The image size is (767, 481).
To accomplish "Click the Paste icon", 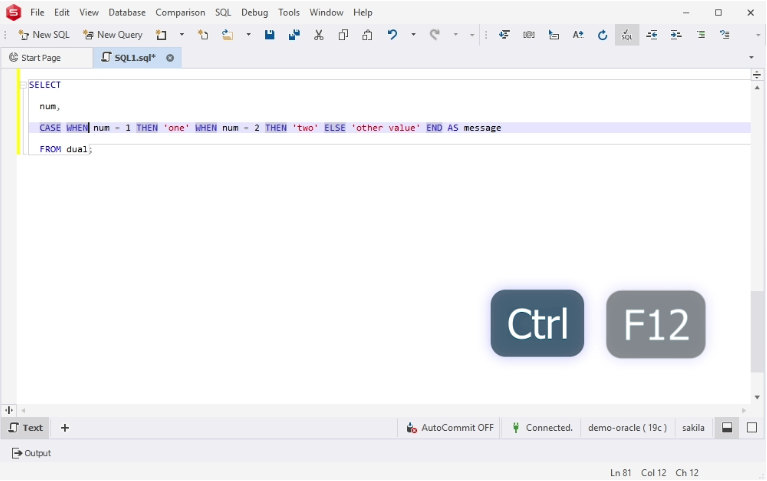I will click(367, 35).
